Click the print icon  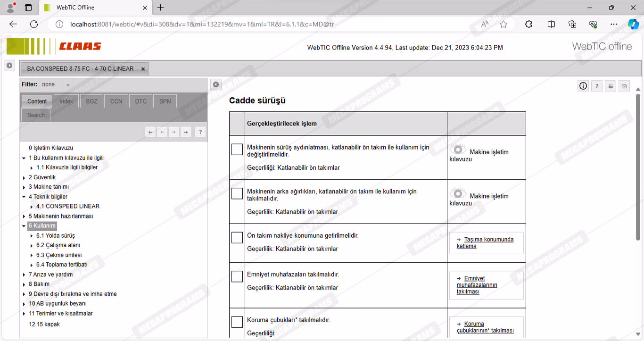(x=611, y=86)
